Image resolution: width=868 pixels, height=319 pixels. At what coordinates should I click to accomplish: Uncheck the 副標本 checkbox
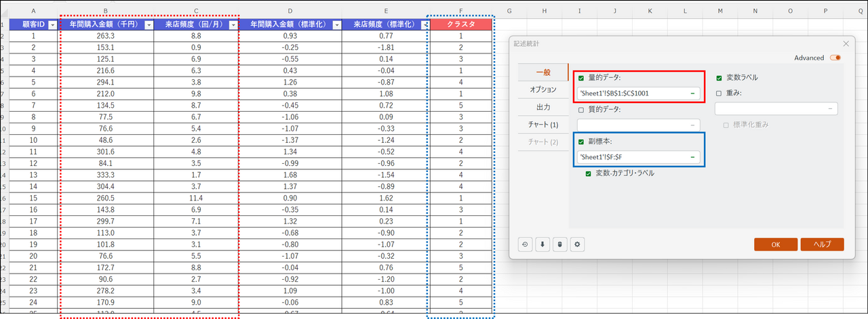click(581, 142)
